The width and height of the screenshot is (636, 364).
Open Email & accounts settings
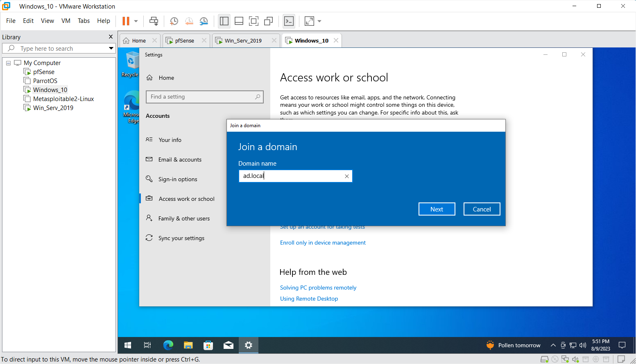(180, 160)
